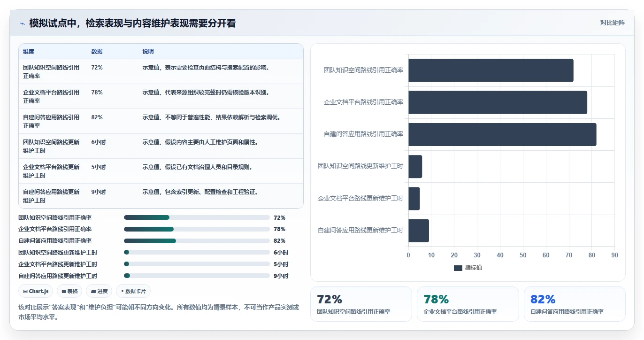This screenshot has width=644, height=340.
Task: Click the 78% value in the table
Action: (97, 93)
